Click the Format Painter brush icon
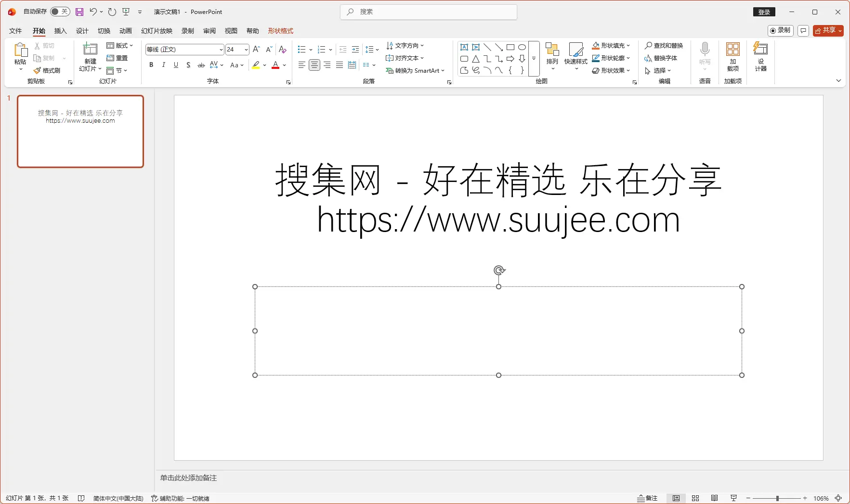The width and height of the screenshot is (850, 504). [38, 71]
